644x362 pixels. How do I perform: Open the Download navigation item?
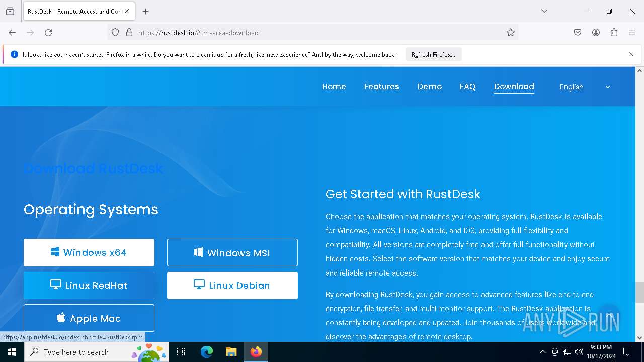(514, 87)
